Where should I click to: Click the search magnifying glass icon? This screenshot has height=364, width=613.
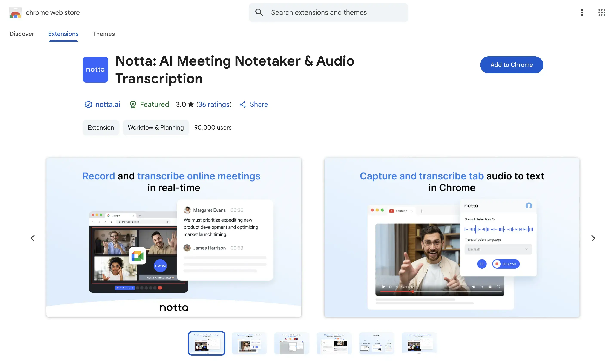pos(259,12)
